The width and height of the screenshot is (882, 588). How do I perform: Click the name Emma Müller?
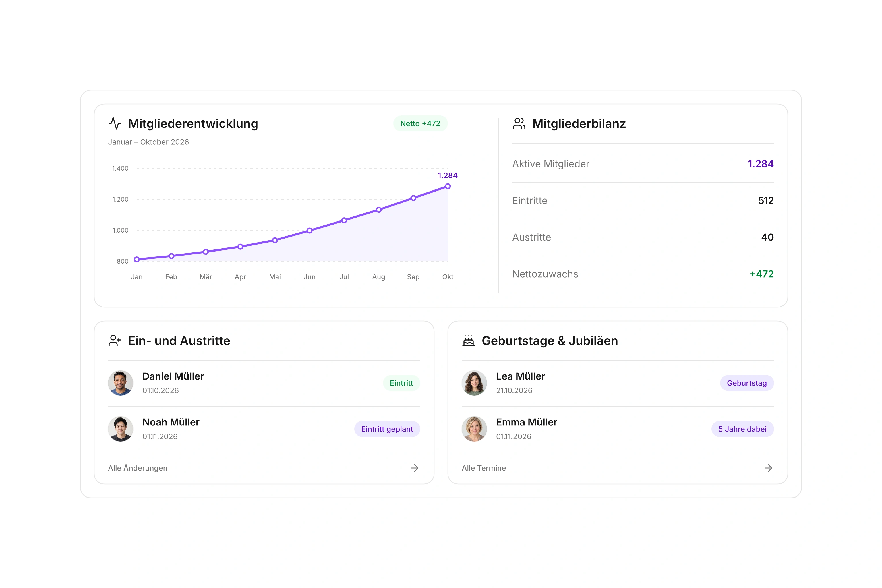pos(527,422)
